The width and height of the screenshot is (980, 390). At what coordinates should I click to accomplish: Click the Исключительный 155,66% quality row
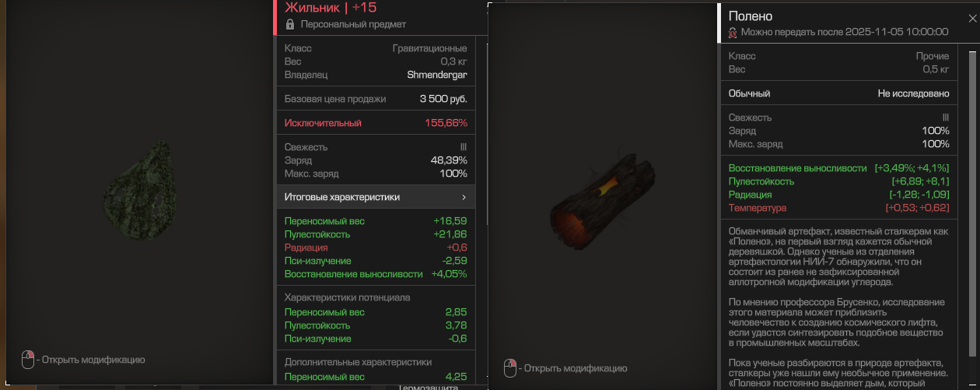[376, 123]
